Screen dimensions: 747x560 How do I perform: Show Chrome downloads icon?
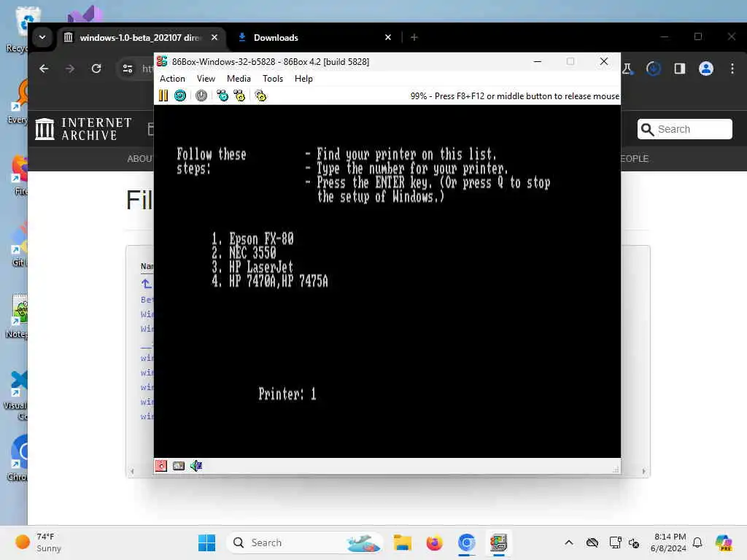[x=653, y=69]
